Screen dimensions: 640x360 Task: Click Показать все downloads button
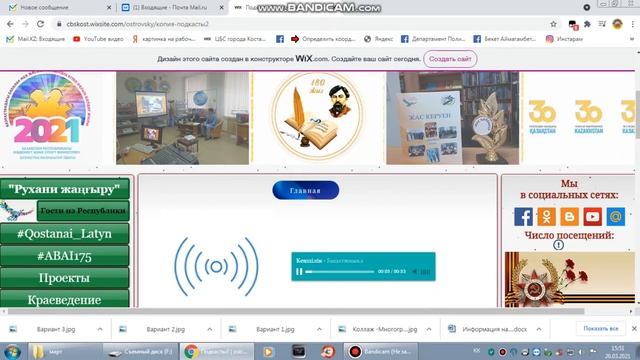tap(600, 329)
